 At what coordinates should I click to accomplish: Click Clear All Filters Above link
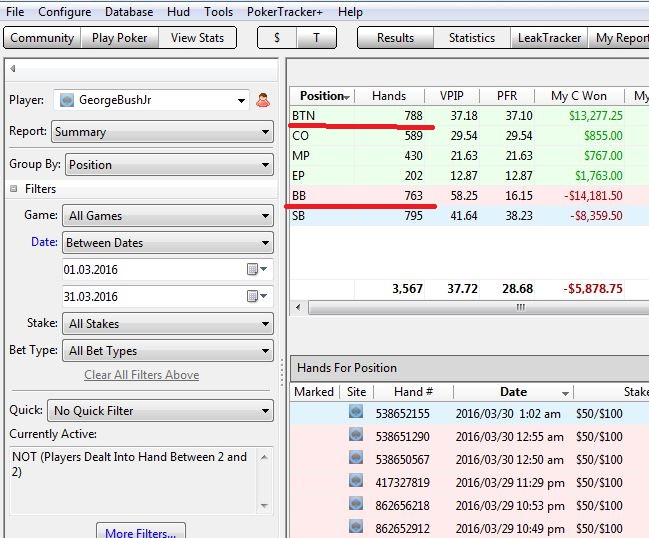tap(141, 375)
